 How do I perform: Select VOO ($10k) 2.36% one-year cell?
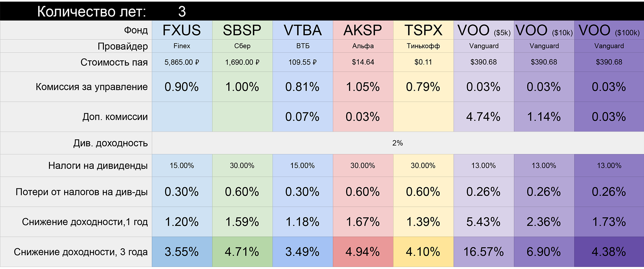(x=544, y=222)
